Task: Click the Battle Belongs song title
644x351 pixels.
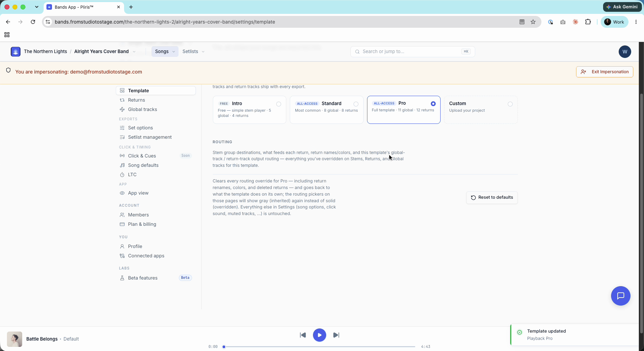Action: point(42,339)
